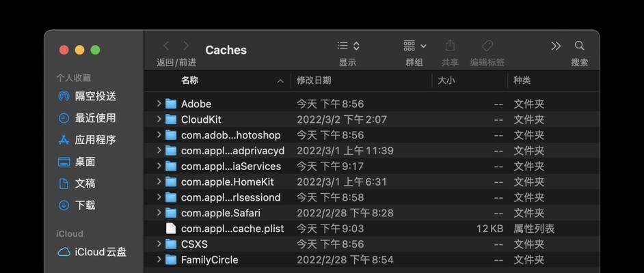Expand the CloudKit folder
This screenshot has width=644, height=273.
pos(159,119)
